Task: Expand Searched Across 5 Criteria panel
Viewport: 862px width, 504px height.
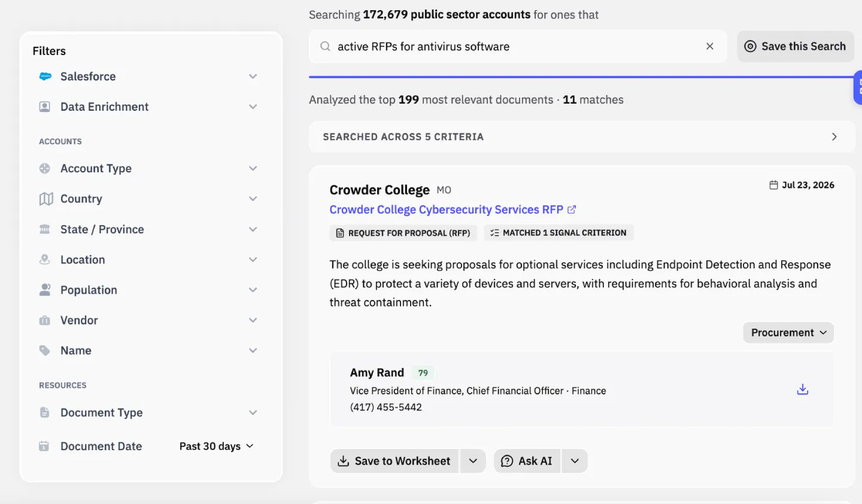Action: (x=582, y=136)
